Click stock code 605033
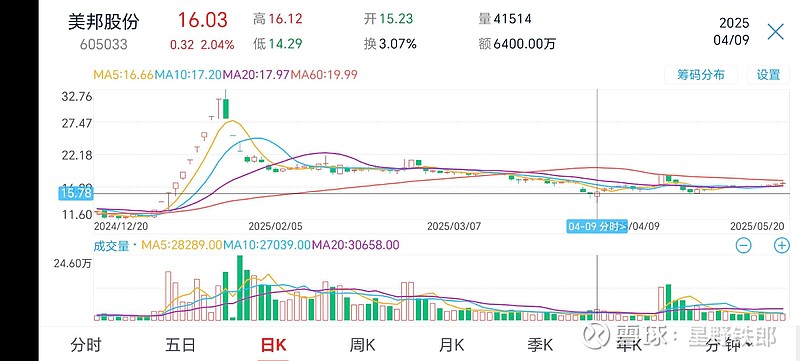Screen dimensions: 800x361 coord(104,44)
